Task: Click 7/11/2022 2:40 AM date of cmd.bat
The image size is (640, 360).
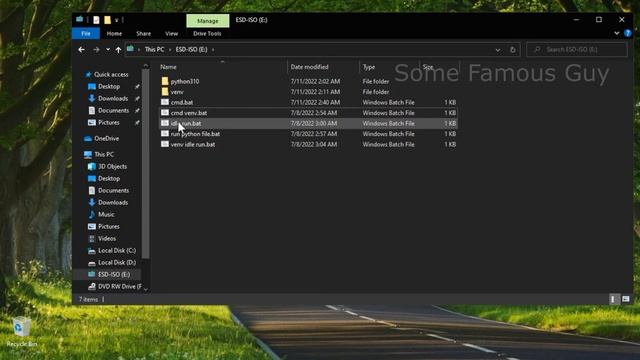Action: pos(315,102)
